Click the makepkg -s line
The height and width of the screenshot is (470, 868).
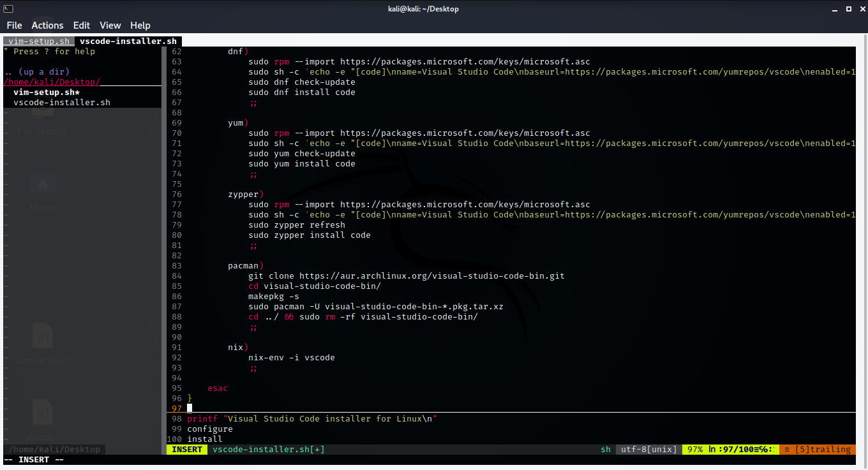pyautogui.click(x=274, y=297)
